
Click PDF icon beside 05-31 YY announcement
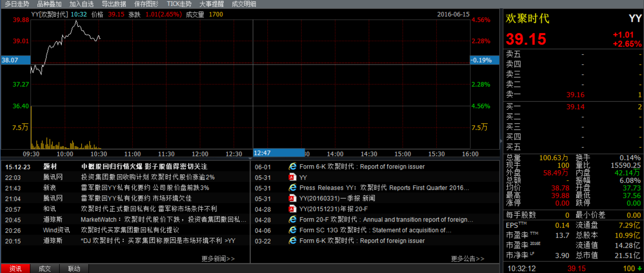coord(292,177)
